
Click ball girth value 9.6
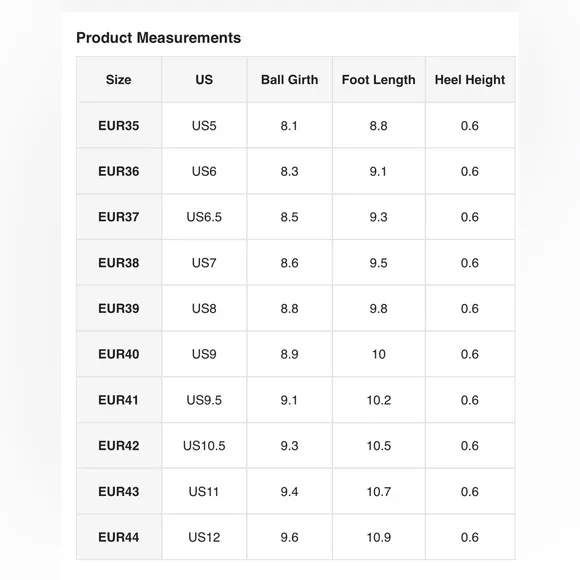pyautogui.click(x=290, y=537)
